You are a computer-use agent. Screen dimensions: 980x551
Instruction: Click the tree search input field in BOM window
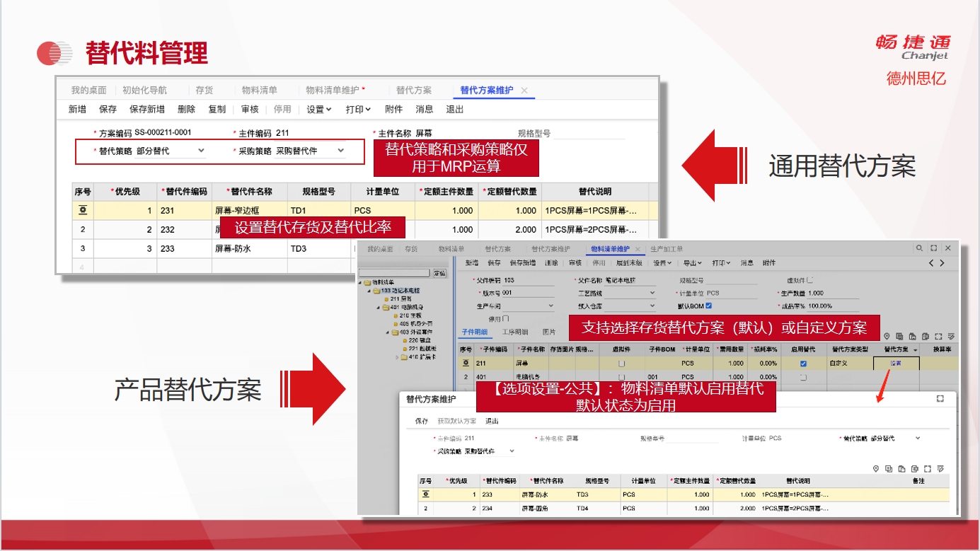[x=394, y=273]
